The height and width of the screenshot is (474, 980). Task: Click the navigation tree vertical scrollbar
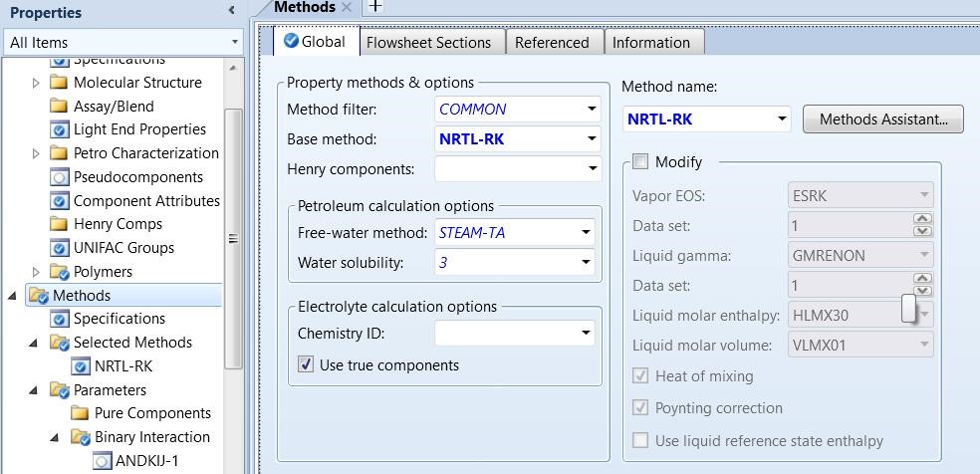pos(233,239)
